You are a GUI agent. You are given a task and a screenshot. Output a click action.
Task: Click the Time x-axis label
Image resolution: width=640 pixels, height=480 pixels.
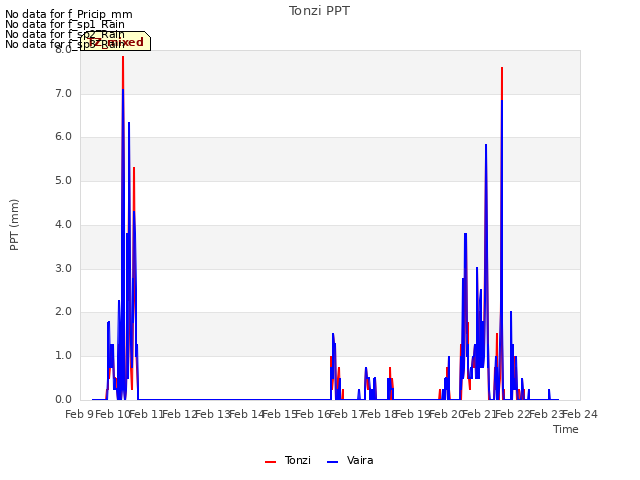tap(566, 429)
